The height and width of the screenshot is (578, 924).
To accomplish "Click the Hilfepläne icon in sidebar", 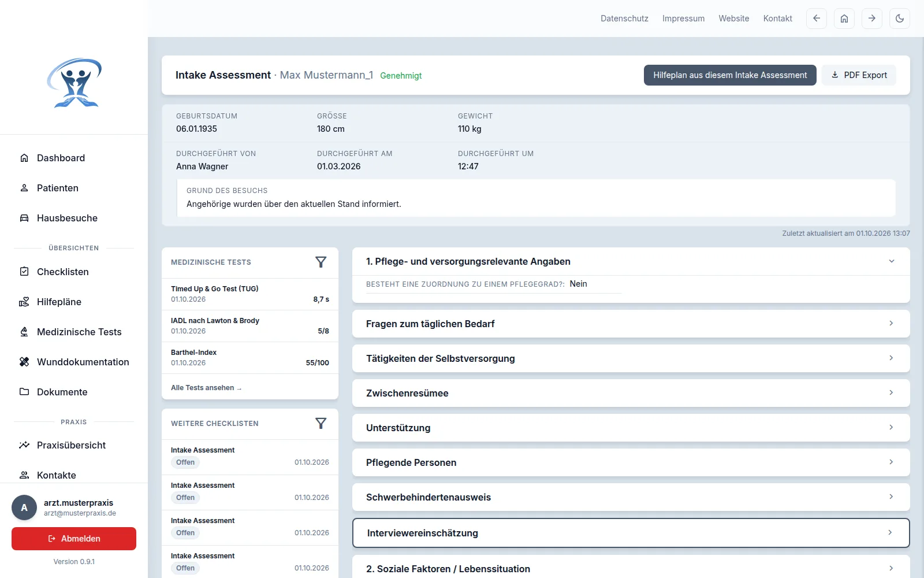I will [x=24, y=302].
